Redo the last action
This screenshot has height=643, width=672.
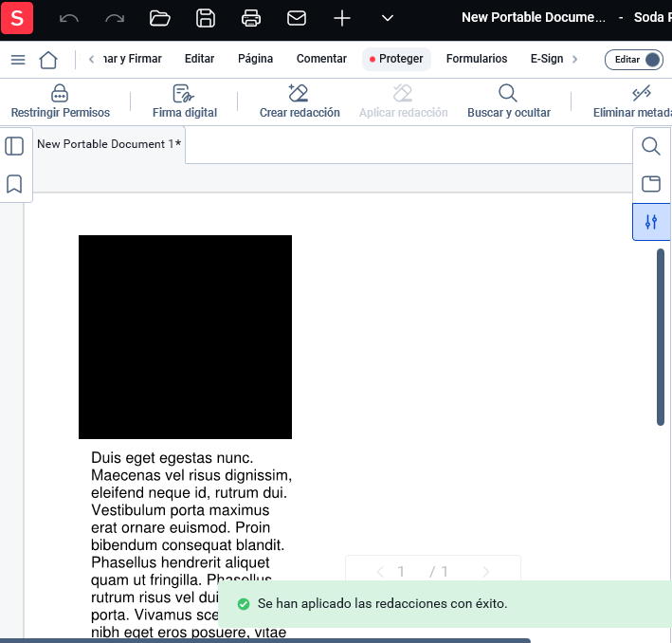(x=115, y=18)
